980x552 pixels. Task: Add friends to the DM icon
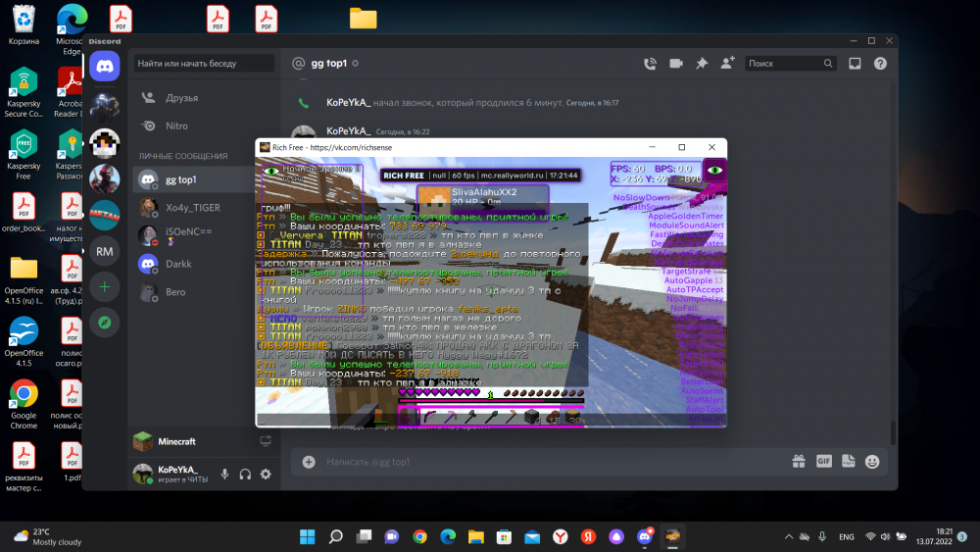[x=727, y=63]
